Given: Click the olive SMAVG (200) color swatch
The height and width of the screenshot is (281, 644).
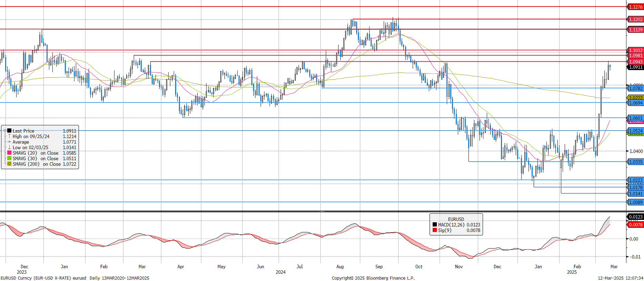Looking at the screenshot, I should (9, 164).
